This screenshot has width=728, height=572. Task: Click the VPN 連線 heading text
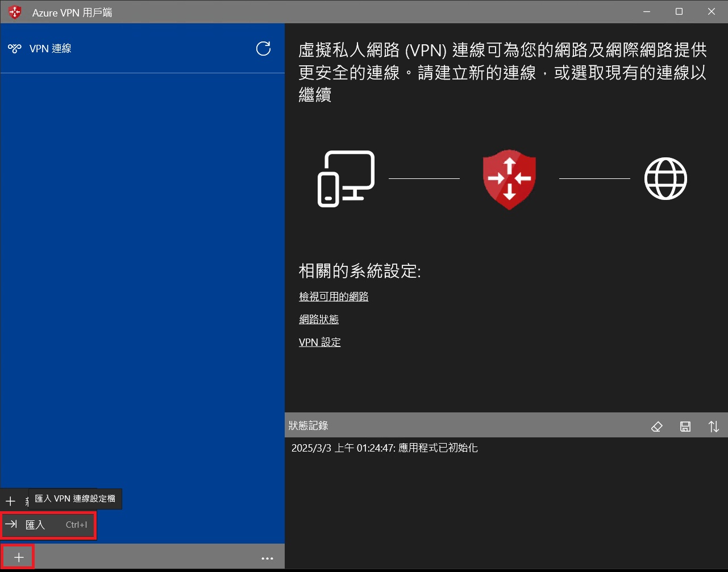tap(51, 49)
